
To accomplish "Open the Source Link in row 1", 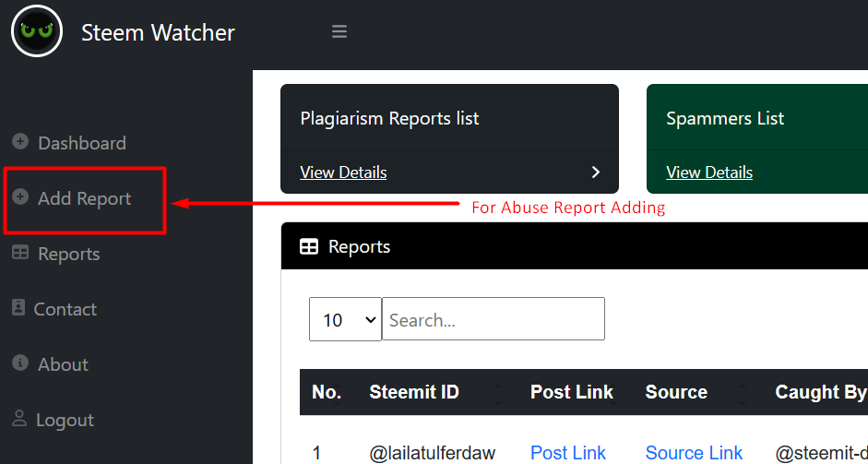I will point(694,453).
